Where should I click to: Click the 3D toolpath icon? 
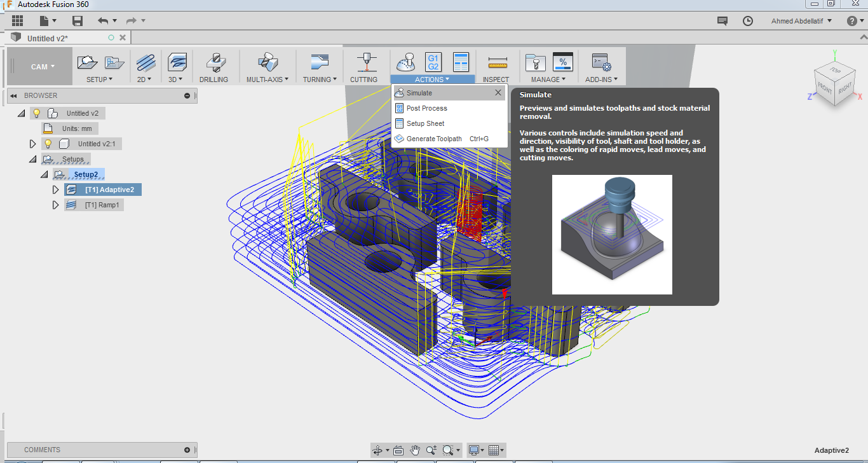pos(177,62)
